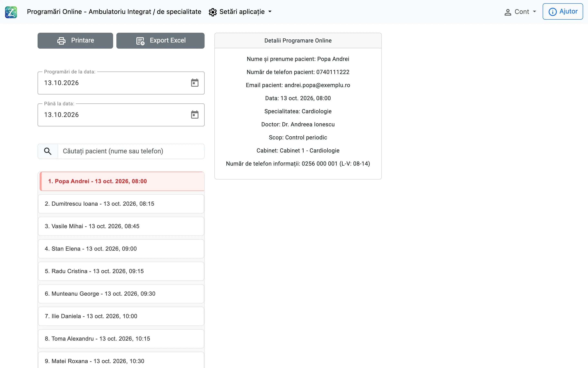Click the Doctor: Dr. Andreea Ionescu line
Screen dimensions: 588x368
point(298,124)
